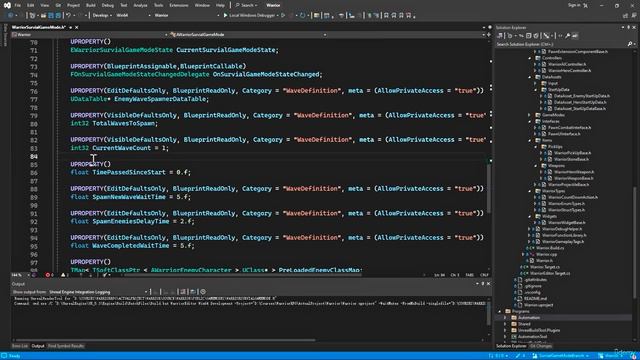Viewport: 640px width, 360px height.
Task: Select WarriorSurvialGameMode.h document tab
Action: pyautogui.click(x=38, y=27)
